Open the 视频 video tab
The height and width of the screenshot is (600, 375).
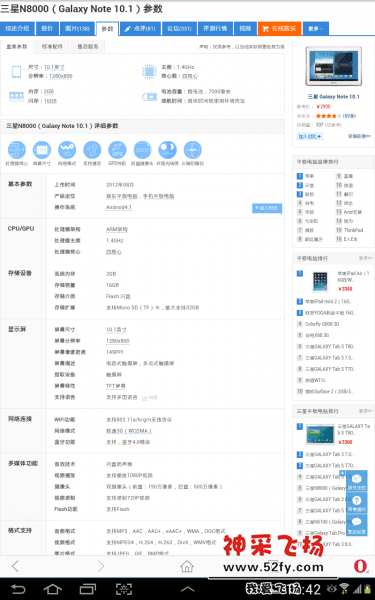coord(245,29)
